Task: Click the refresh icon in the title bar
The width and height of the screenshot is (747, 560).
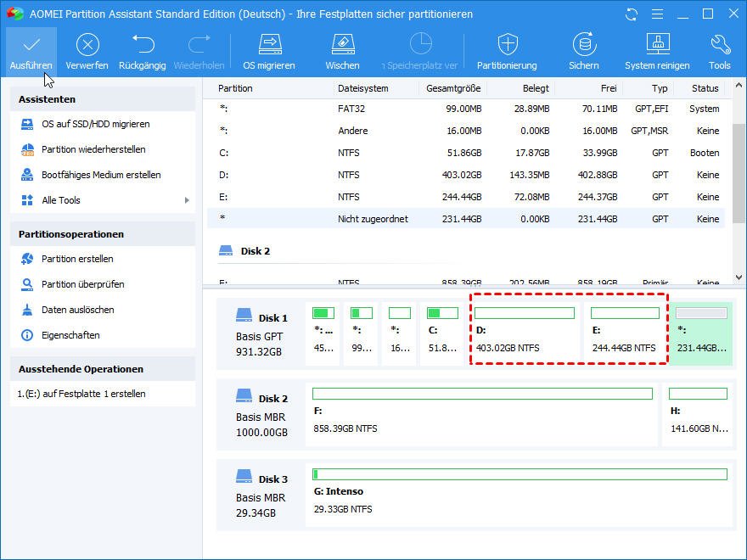Action: (631, 14)
